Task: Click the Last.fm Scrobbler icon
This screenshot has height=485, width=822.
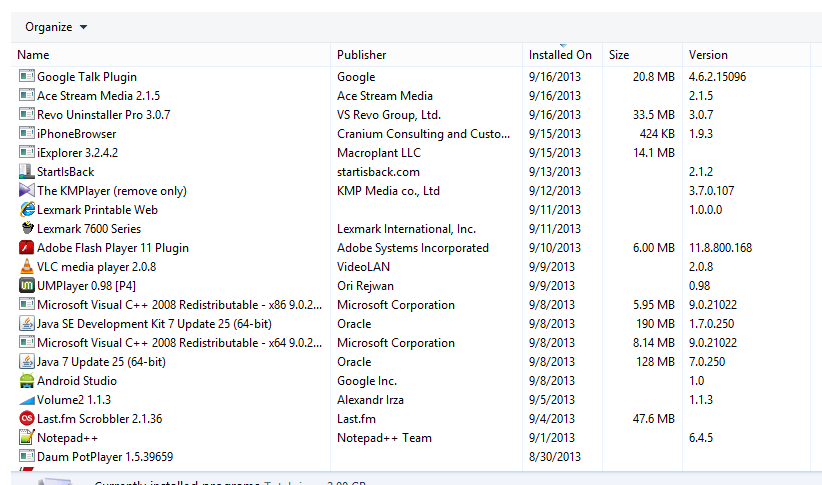Action: [27, 418]
